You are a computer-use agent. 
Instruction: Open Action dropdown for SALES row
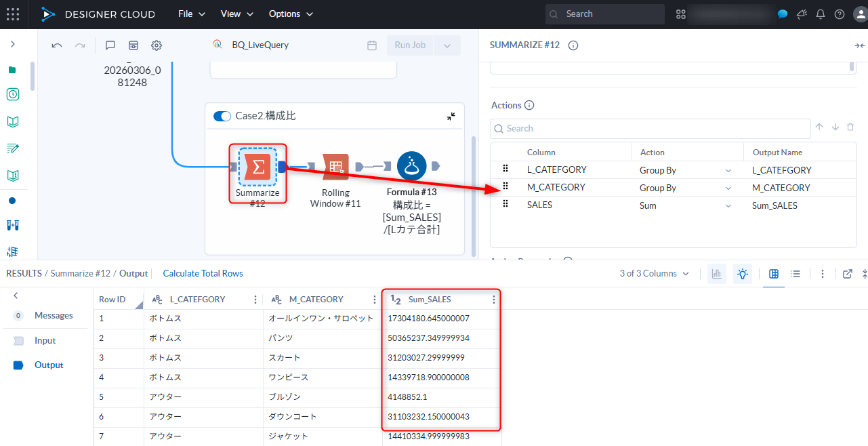coord(728,206)
